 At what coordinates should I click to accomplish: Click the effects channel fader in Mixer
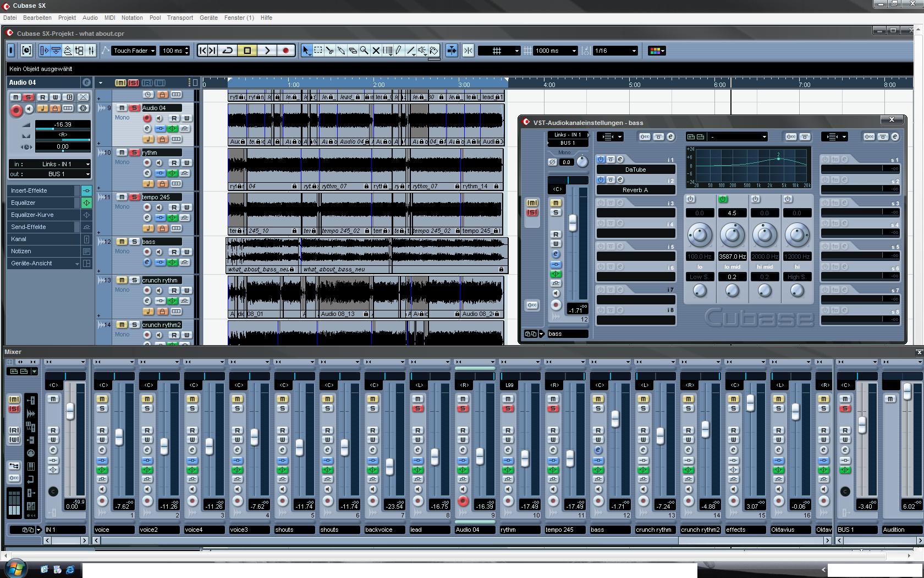click(750, 403)
